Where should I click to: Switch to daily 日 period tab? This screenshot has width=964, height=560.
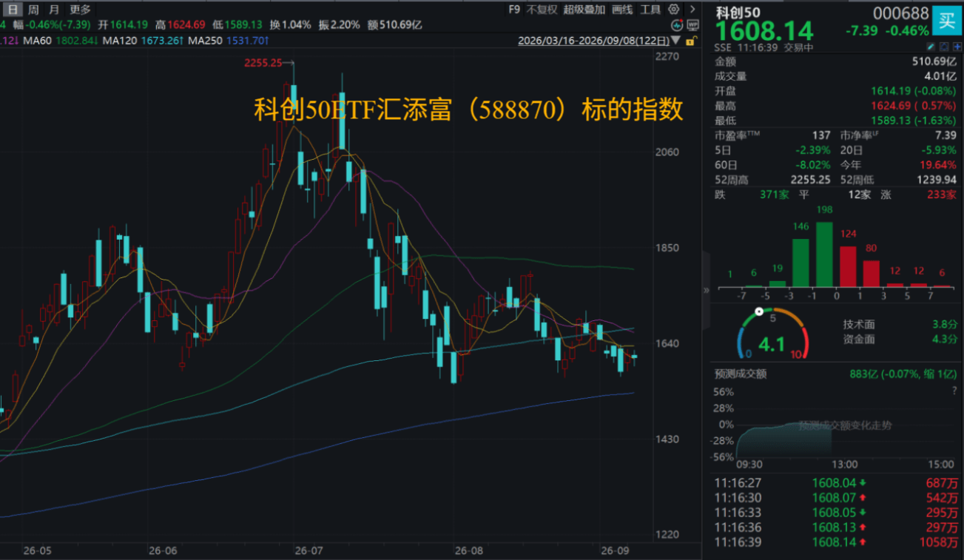point(12,10)
